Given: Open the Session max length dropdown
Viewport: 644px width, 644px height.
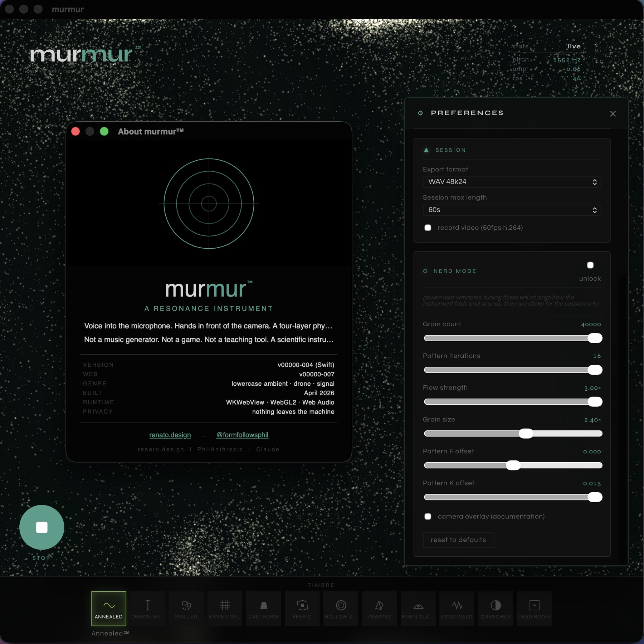Looking at the screenshot, I should 511,210.
